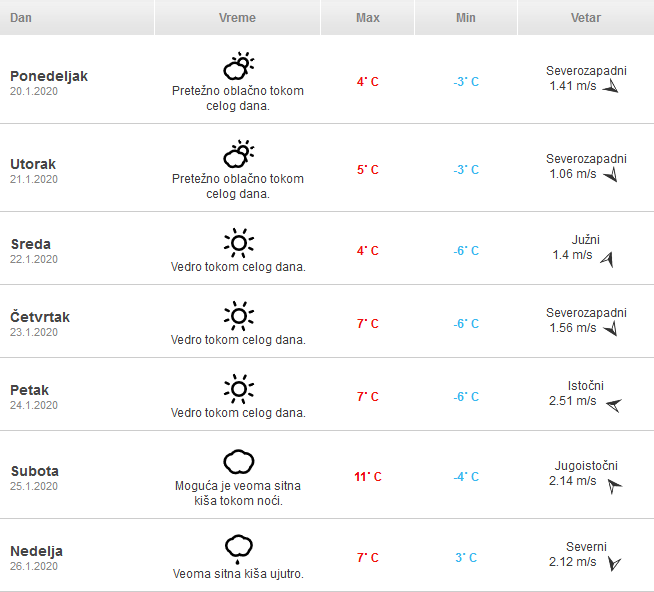Click Saturday's 11° C max temperature
The height and width of the screenshot is (592, 654).
click(x=367, y=477)
